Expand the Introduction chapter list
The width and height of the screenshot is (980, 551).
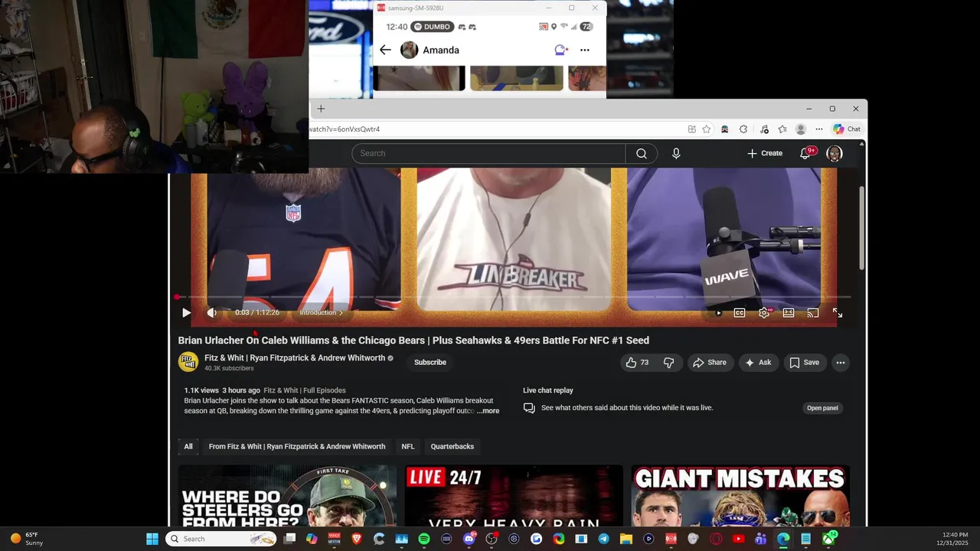point(322,312)
